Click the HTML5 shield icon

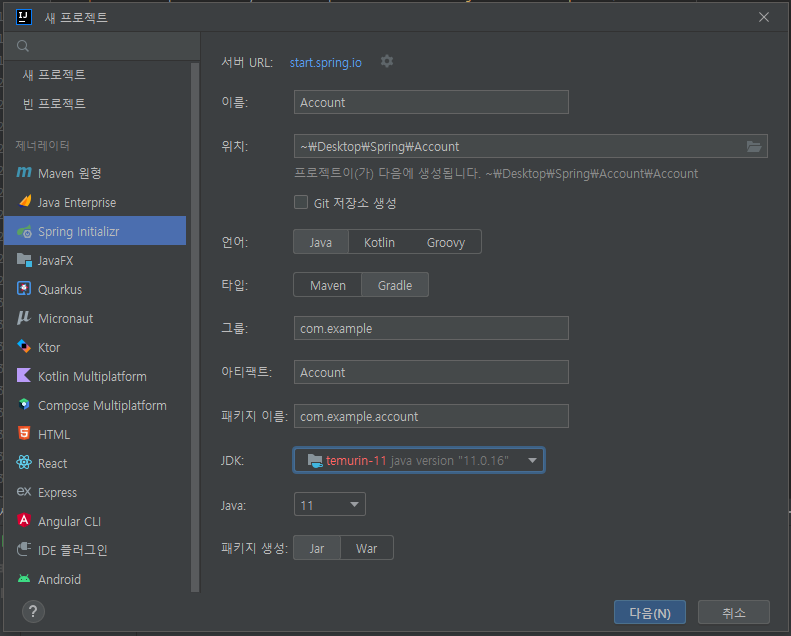click(24, 433)
